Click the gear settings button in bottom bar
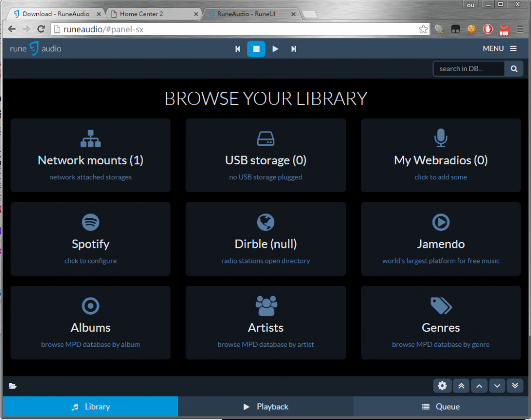531x420 pixels. 442,386
